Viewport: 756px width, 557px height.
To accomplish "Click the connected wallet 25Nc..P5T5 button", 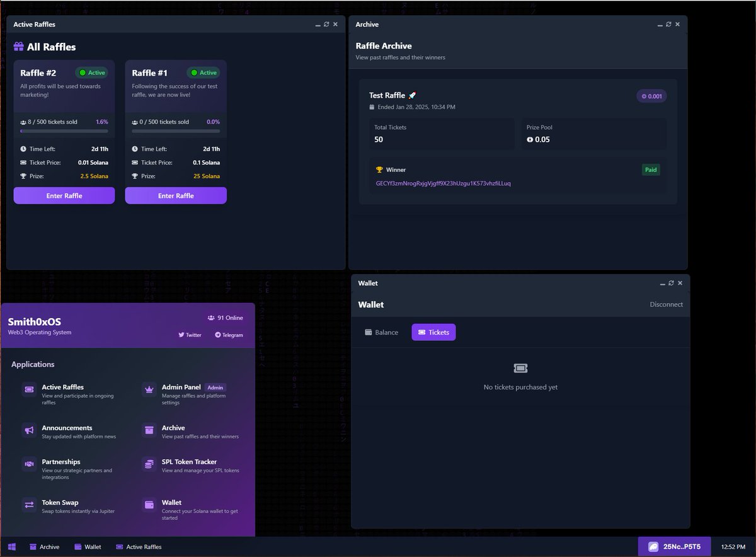I will 674,546.
